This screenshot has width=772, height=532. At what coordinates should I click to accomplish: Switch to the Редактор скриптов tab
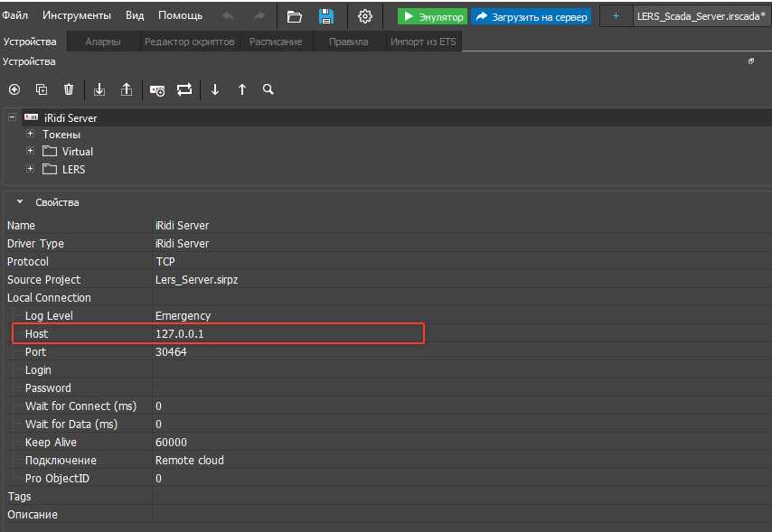click(x=190, y=42)
